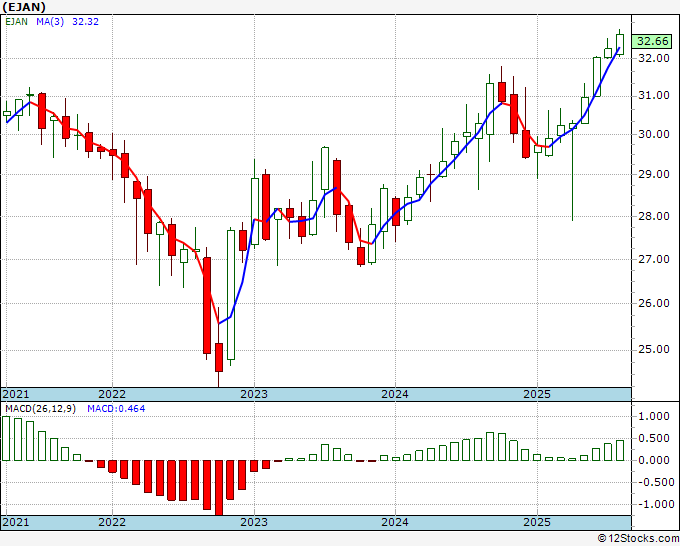Click the latest green candlestick near 32.66
Screen dimensions: 680x546
tap(620, 44)
